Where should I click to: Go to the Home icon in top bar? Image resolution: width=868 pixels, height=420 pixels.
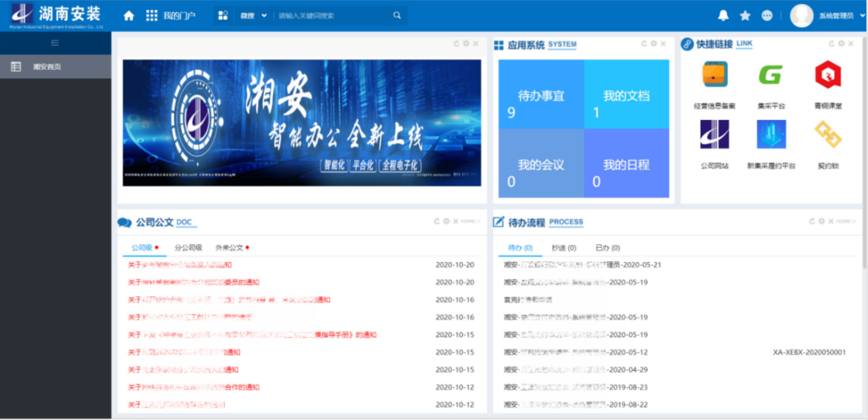click(x=129, y=16)
